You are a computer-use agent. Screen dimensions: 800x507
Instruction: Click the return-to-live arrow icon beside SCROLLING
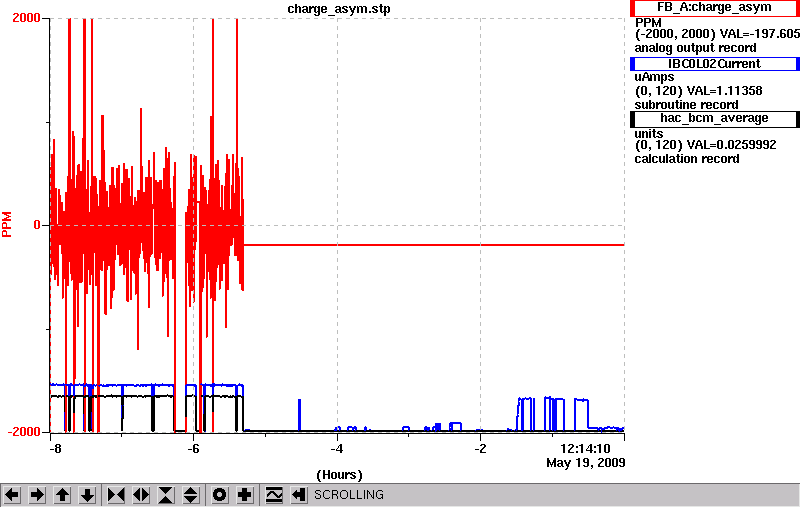(299, 495)
